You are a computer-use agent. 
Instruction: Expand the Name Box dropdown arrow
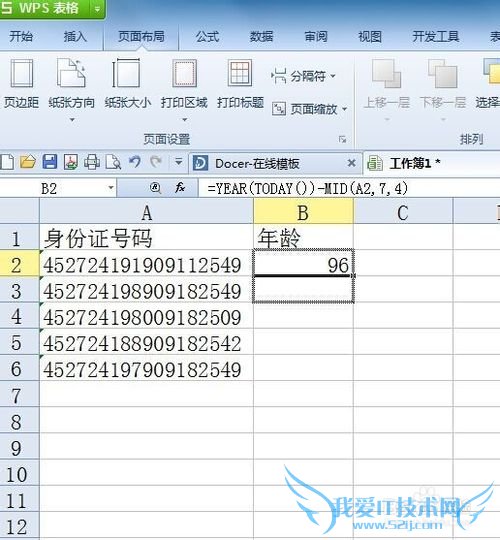click(111, 188)
